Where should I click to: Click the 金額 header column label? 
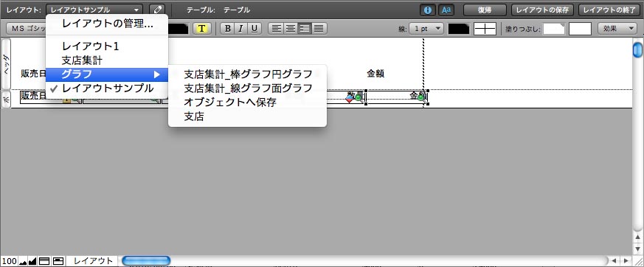(x=375, y=74)
